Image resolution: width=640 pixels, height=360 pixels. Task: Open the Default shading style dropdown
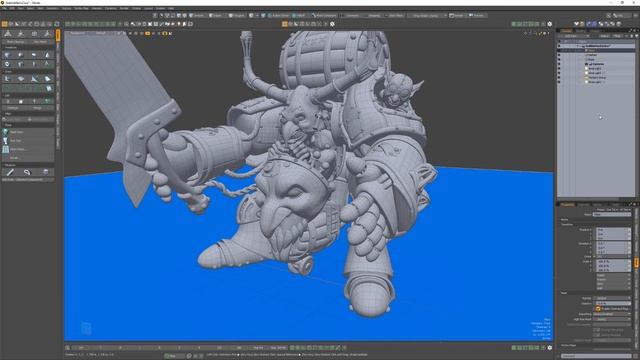click(101, 33)
